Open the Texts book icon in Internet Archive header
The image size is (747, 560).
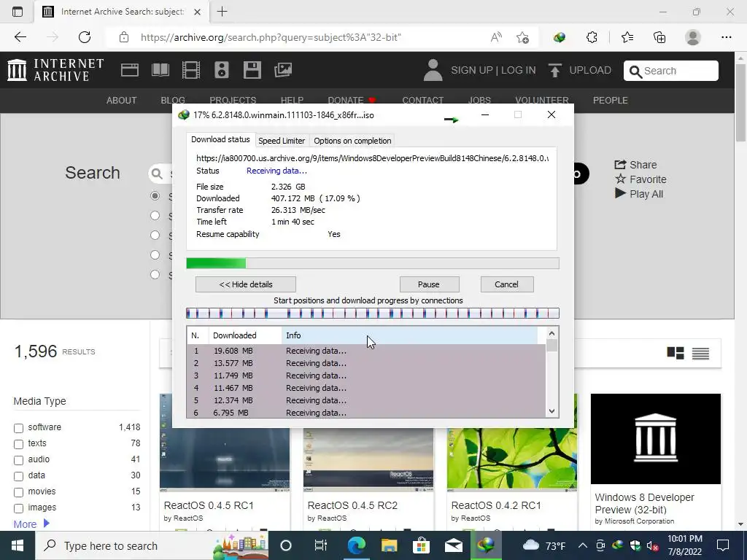[160, 70]
